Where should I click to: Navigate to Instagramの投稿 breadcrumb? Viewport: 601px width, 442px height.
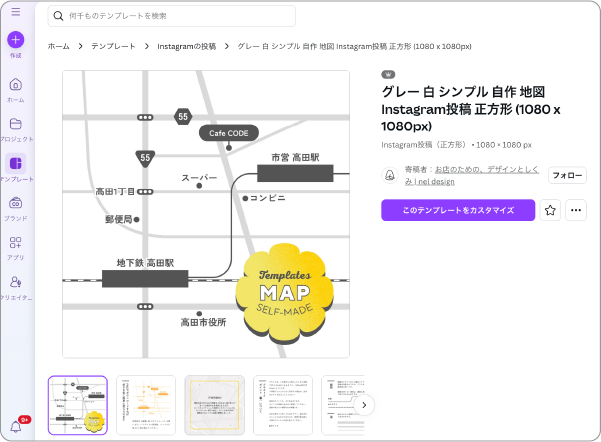pyautogui.click(x=186, y=46)
